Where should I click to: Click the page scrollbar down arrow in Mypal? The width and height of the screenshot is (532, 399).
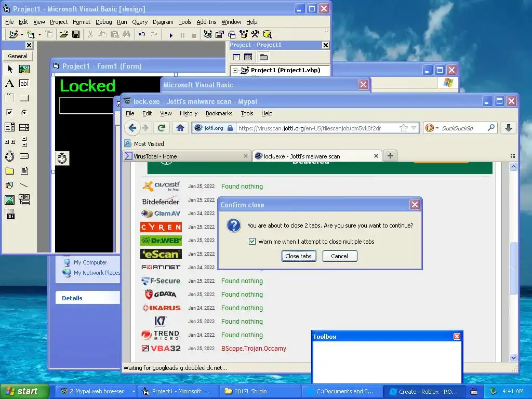pyautogui.click(x=513, y=357)
